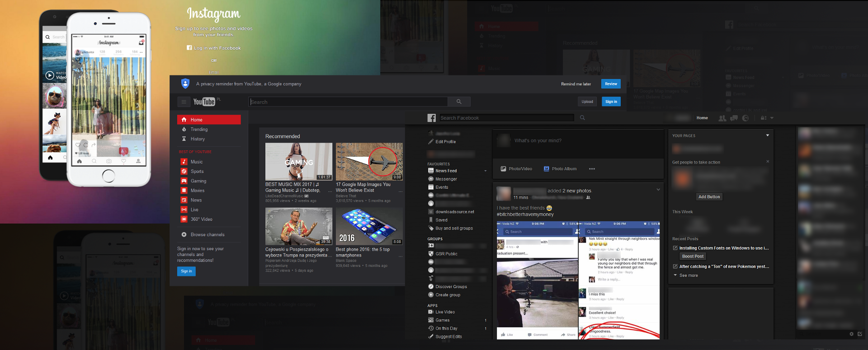Click the magnifier button beside YouTube's search box
Viewport: 868px width, 350px height.
coord(459,102)
